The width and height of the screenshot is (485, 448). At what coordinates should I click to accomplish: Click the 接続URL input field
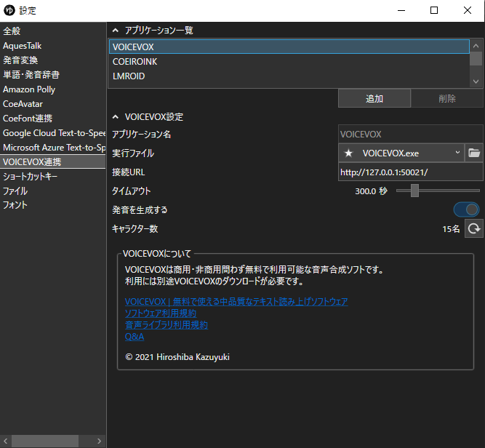point(410,172)
